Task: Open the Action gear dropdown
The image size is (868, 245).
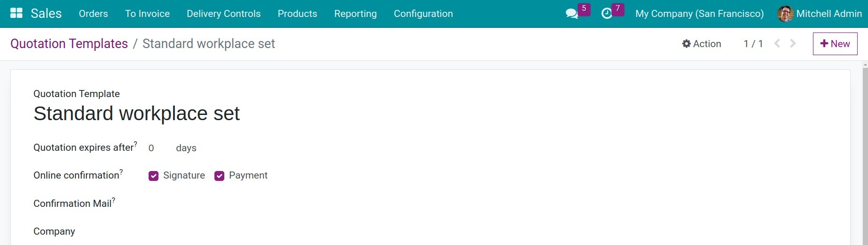Action: pyautogui.click(x=702, y=43)
